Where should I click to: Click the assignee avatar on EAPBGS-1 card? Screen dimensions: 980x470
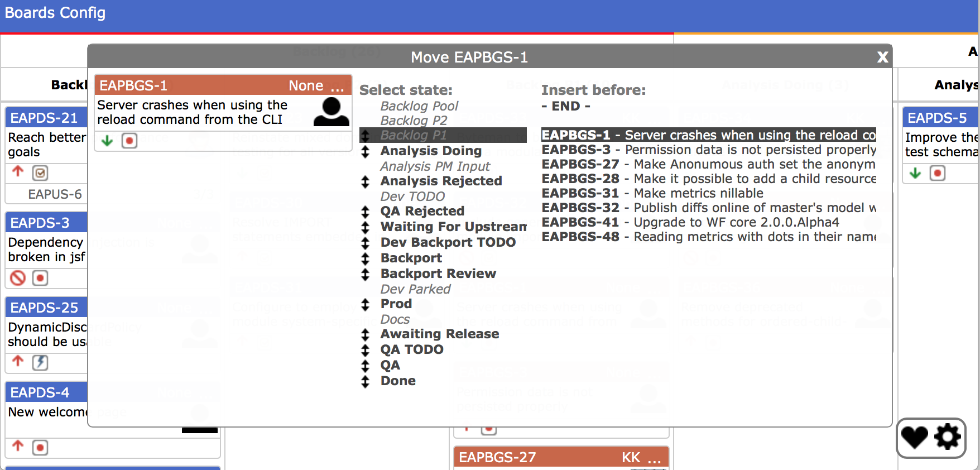[x=332, y=112]
